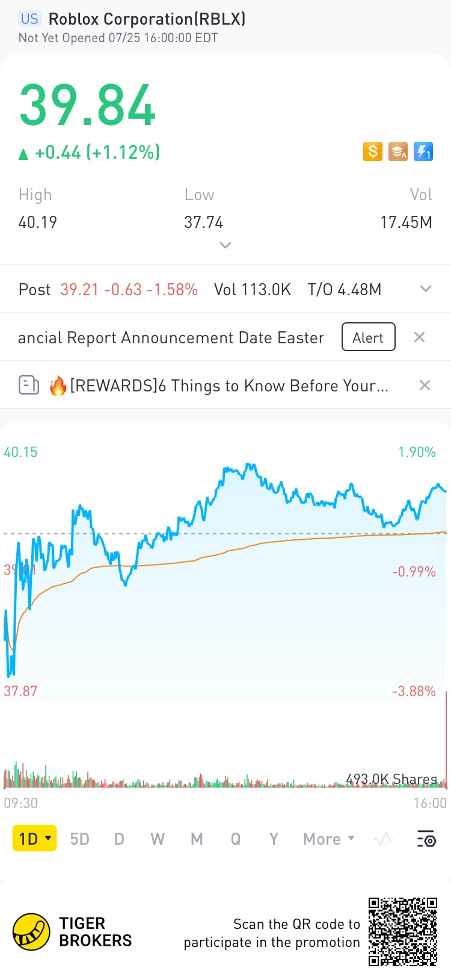451x980 pixels.
Task: Switch chart to weekly W view
Action: (158, 839)
